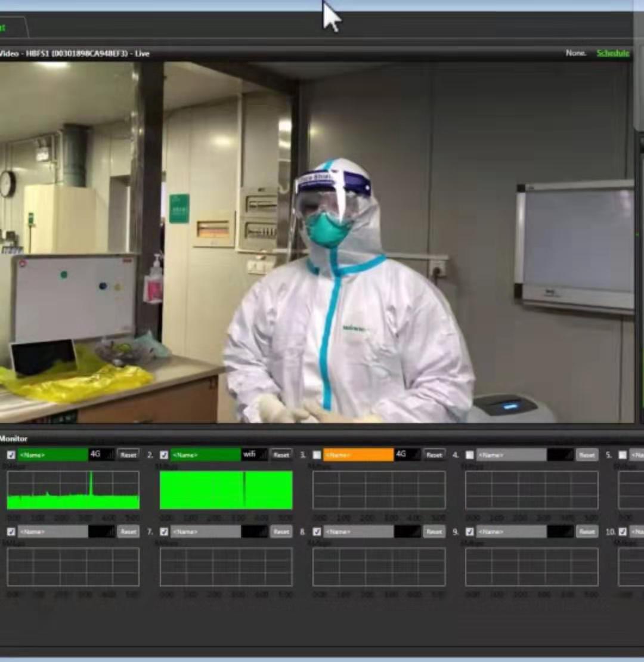Click the gray name field of channel 4
The image size is (644, 662).
click(x=511, y=454)
